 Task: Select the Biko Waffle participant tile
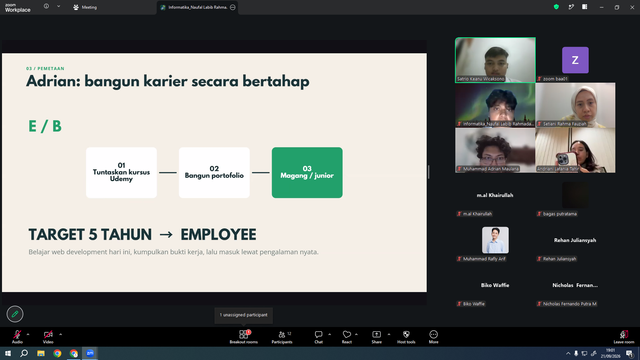495,285
